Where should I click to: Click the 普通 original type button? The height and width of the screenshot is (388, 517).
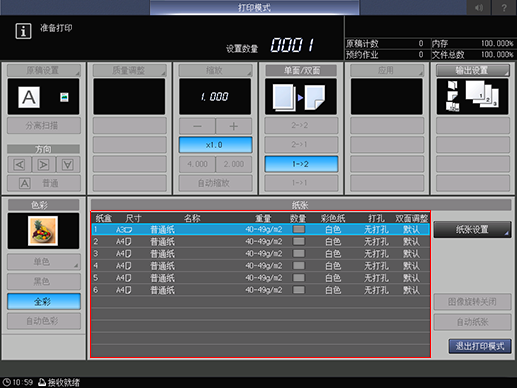pyautogui.click(x=44, y=183)
